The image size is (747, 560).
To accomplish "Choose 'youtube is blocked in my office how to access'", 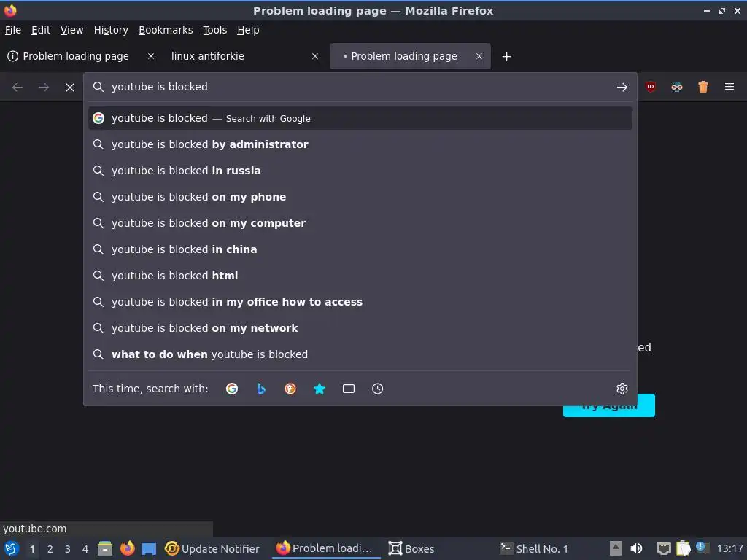I will (x=360, y=301).
